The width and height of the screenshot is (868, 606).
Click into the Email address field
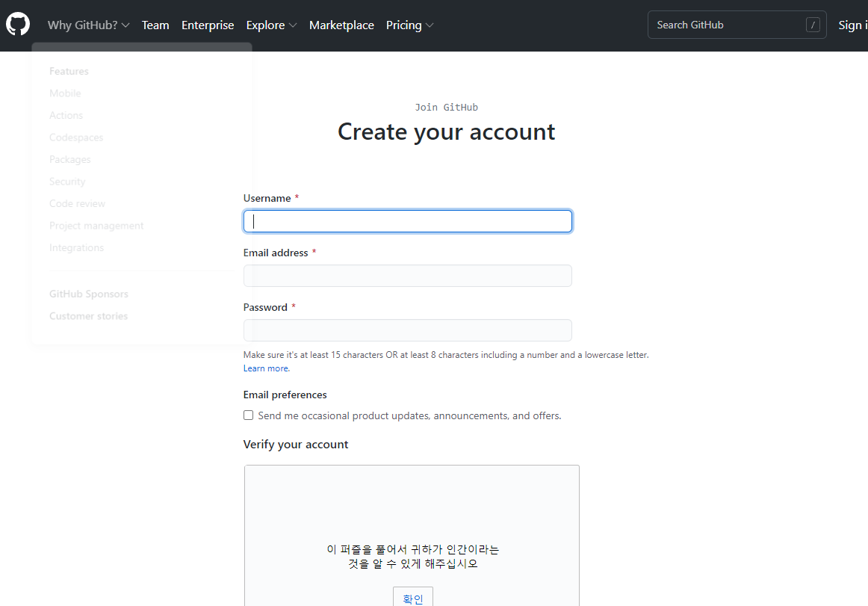pyautogui.click(x=407, y=275)
